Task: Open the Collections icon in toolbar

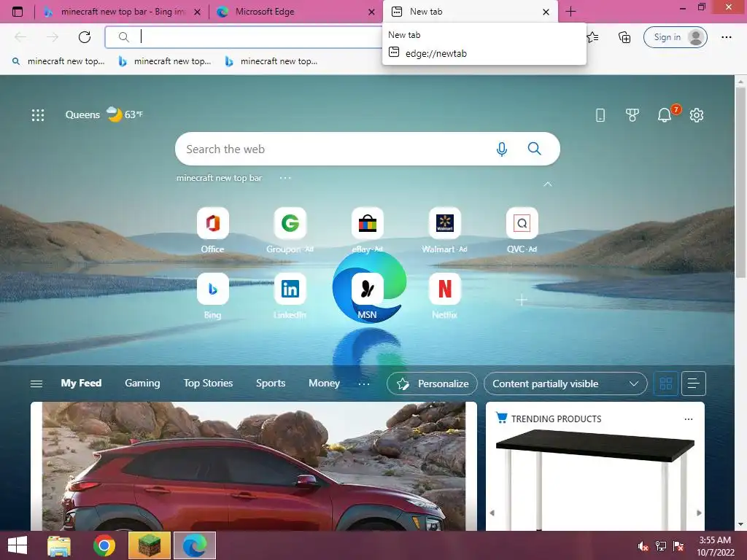Action: tap(624, 37)
